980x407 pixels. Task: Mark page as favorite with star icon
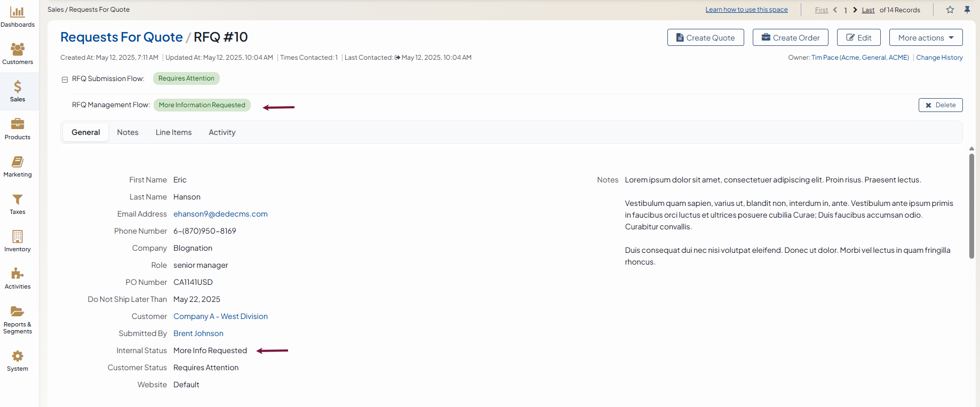950,10
